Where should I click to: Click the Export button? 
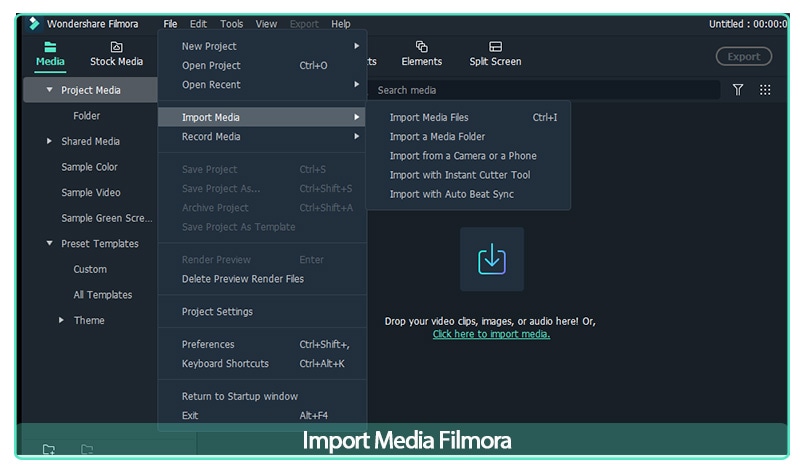(743, 57)
